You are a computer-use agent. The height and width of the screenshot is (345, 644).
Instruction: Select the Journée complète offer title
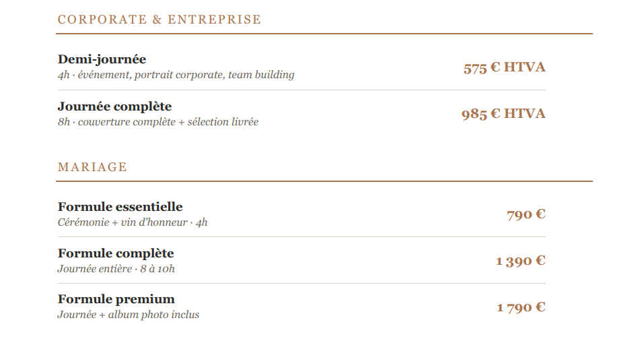(114, 106)
